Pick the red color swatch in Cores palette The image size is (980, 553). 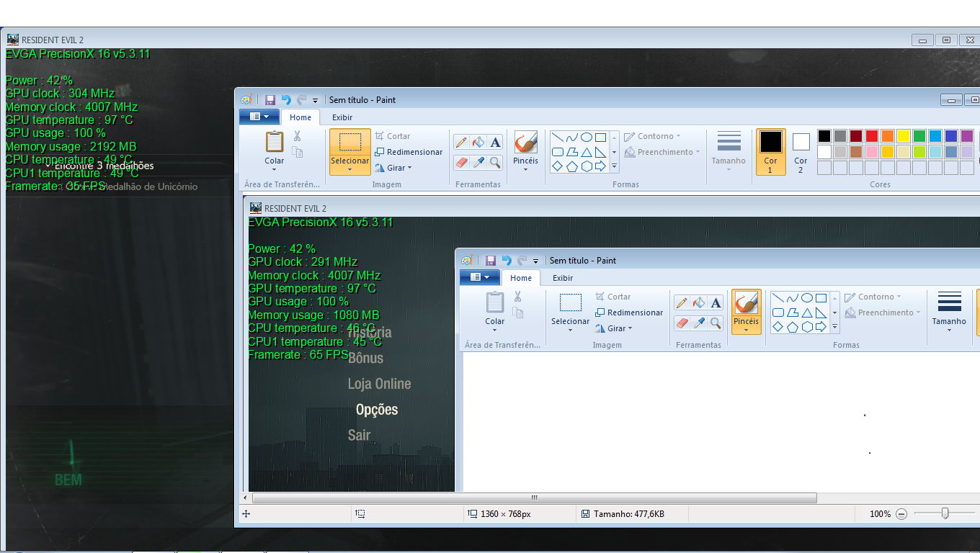[x=872, y=136]
